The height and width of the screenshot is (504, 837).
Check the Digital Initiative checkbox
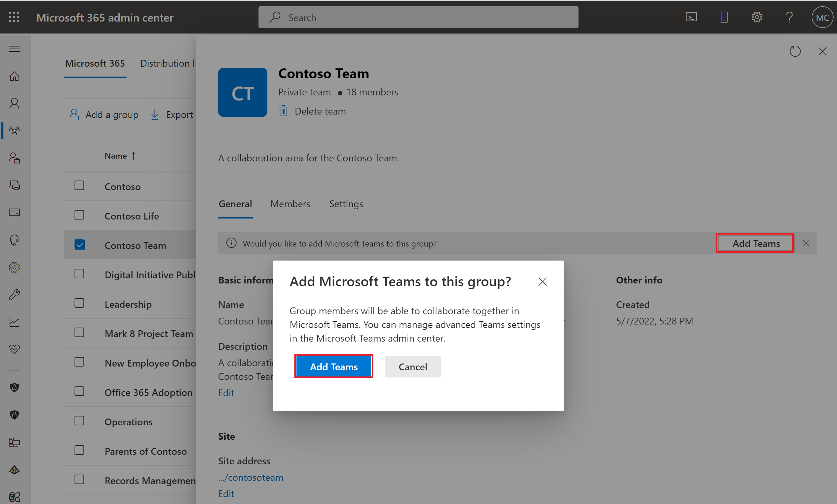pyautogui.click(x=79, y=274)
